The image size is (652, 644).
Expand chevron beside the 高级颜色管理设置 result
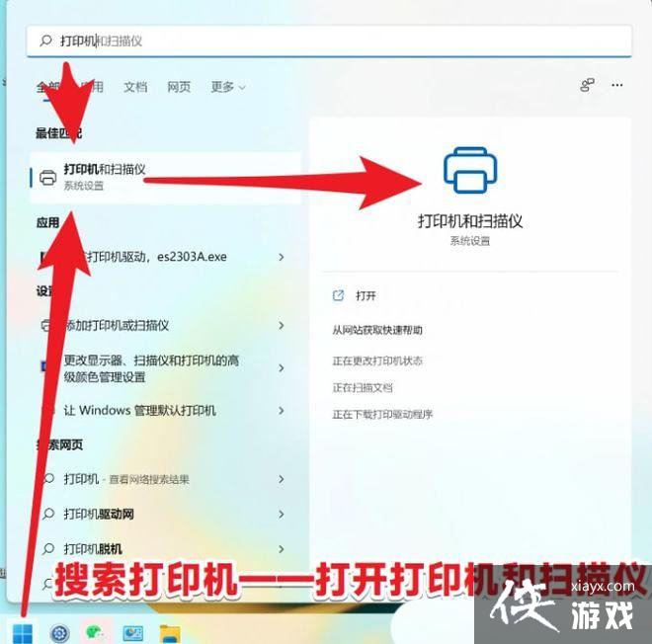click(x=282, y=368)
